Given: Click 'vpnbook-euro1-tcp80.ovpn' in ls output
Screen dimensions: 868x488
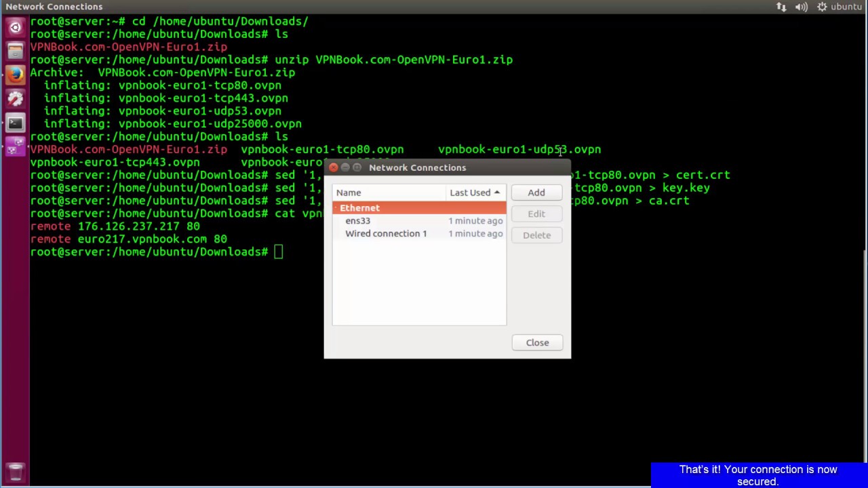Looking at the screenshot, I should 322,149.
